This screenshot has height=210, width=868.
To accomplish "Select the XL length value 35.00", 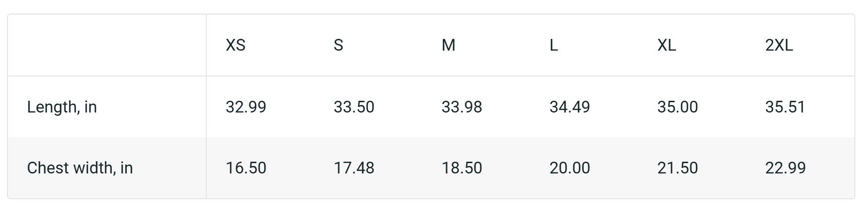I will (677, 107).
